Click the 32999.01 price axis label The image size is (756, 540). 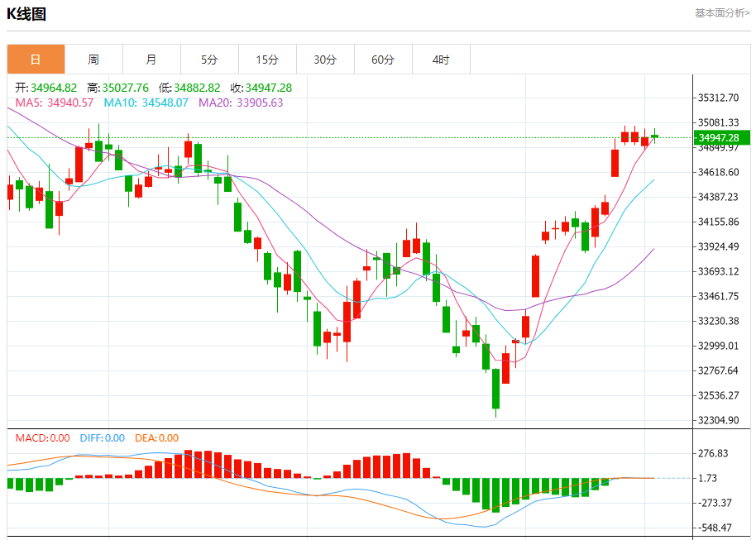coord(719,346)
